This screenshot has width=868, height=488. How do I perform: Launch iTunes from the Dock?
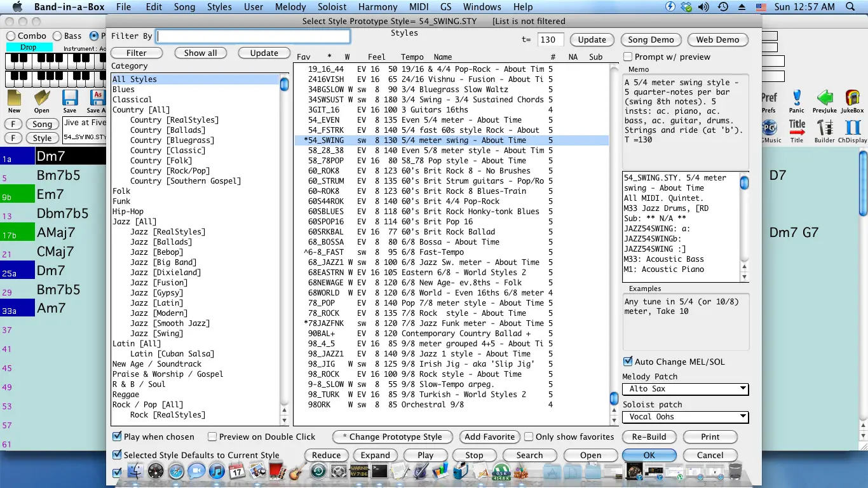point(217,471)
